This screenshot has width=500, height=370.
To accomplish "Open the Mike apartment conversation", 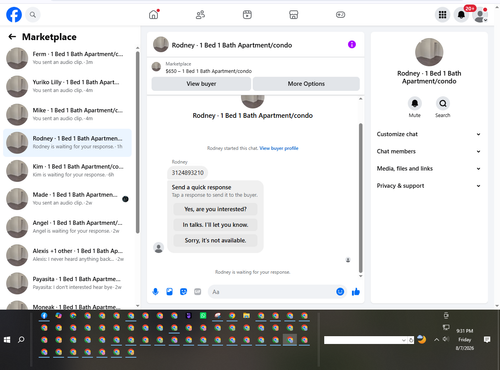I will 67,114.
